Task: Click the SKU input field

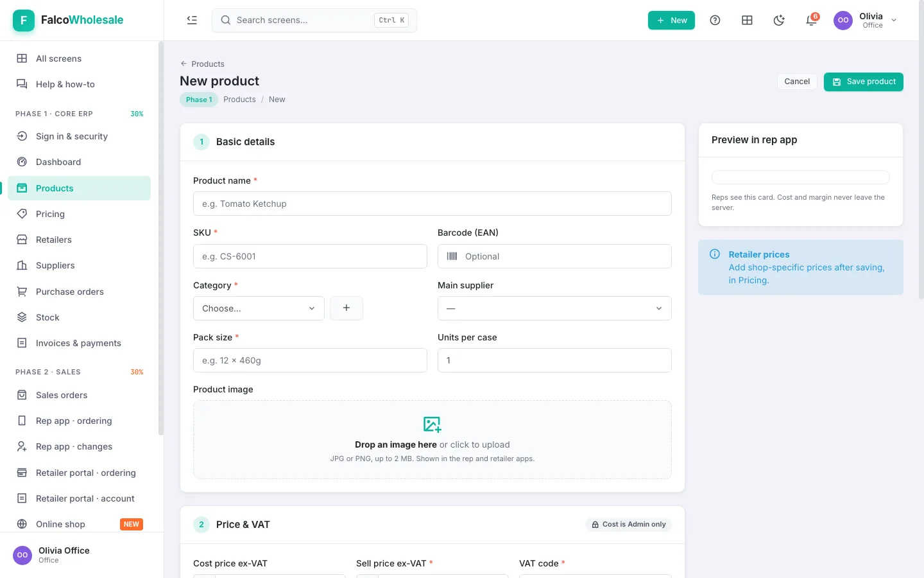Action: pos(310,256)
